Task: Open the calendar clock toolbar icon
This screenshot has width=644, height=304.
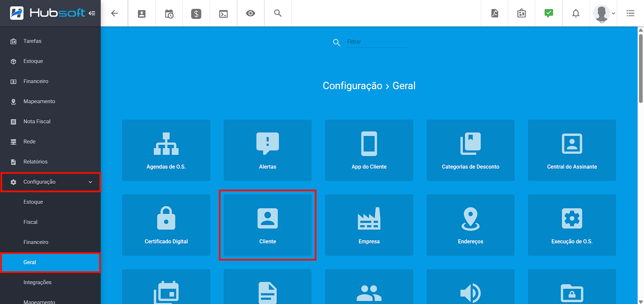Action: tap(169, 13)
